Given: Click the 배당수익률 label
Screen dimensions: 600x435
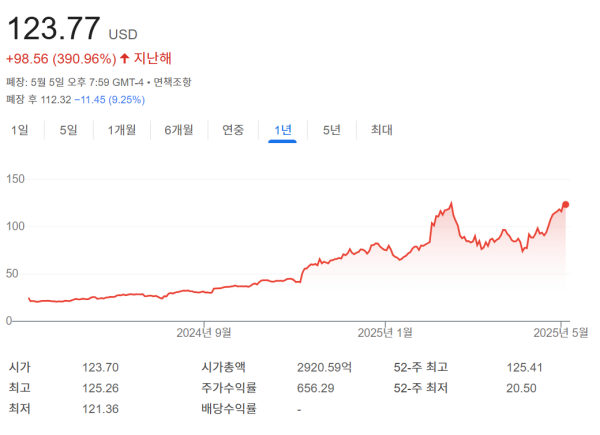Looking at the screenshot, I should (229, 409).
